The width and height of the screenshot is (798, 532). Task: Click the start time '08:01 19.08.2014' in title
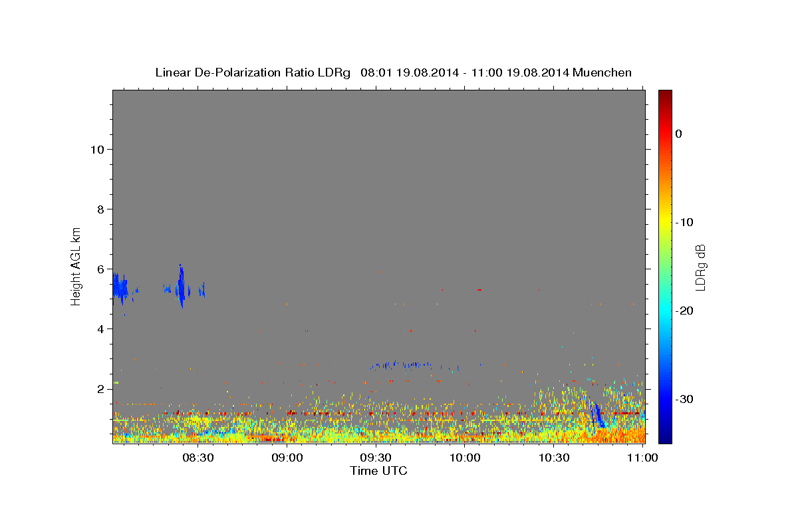tap(409, 72)
